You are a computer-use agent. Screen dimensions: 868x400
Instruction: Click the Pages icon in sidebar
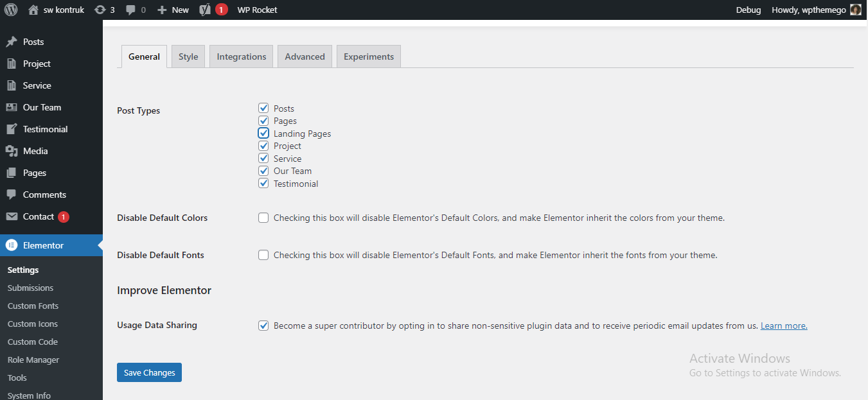(12, 173)
